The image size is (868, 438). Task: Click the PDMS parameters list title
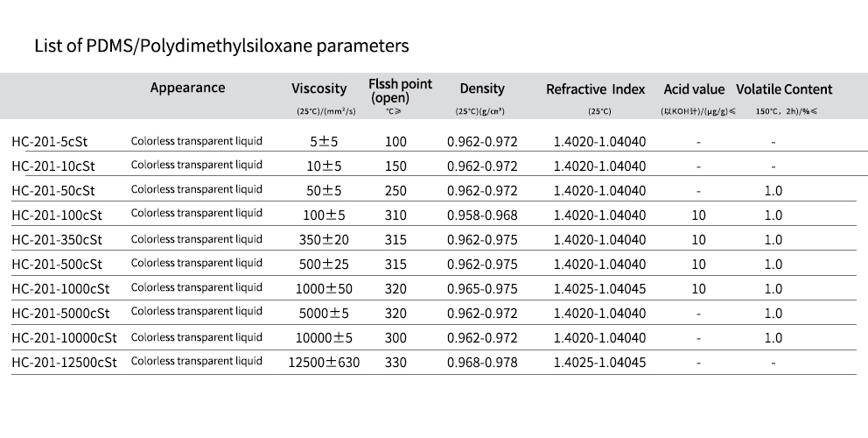coord(221,45)
